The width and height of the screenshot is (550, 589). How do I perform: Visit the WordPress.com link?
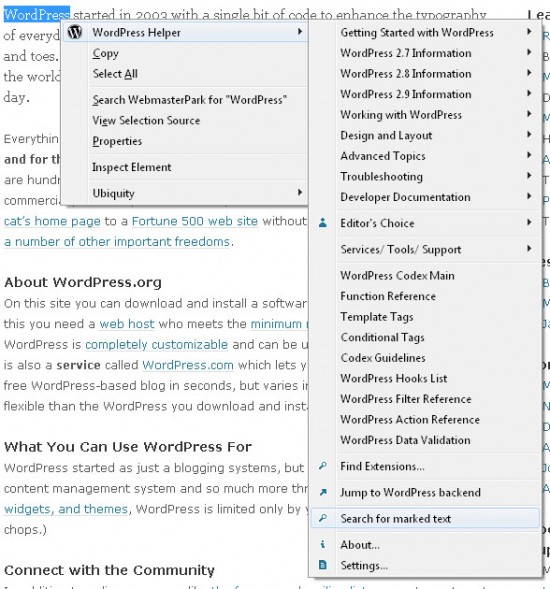[188, 365]
